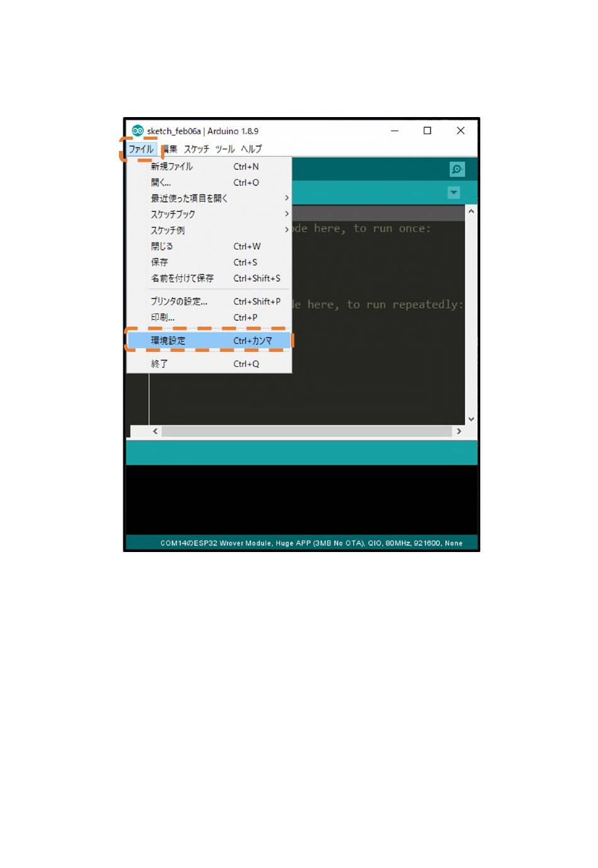Open the ヘルプ menu

(251, 149)
